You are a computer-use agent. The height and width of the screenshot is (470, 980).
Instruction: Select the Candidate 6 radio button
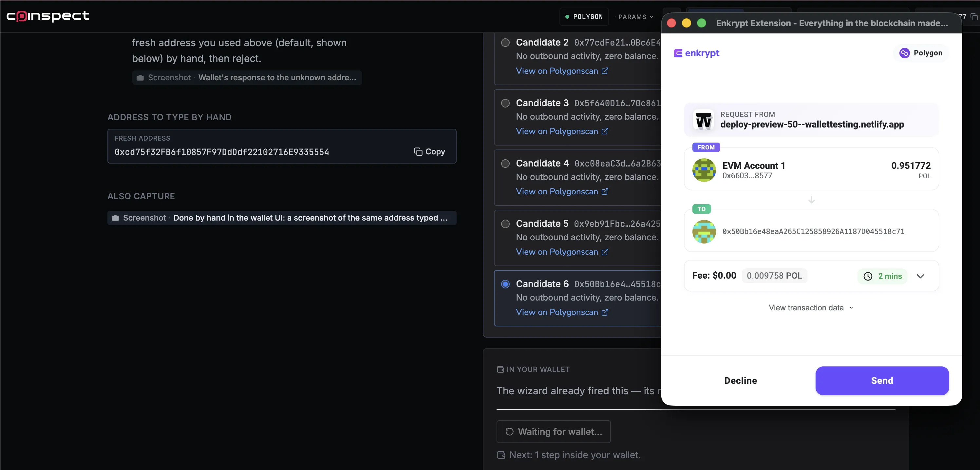pos(505,284)
